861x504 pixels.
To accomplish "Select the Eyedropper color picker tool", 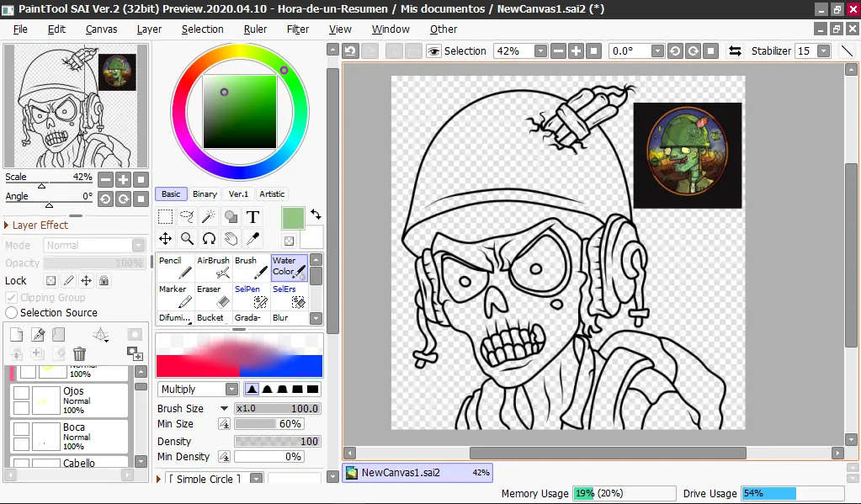I will click(x=252, y=238).
